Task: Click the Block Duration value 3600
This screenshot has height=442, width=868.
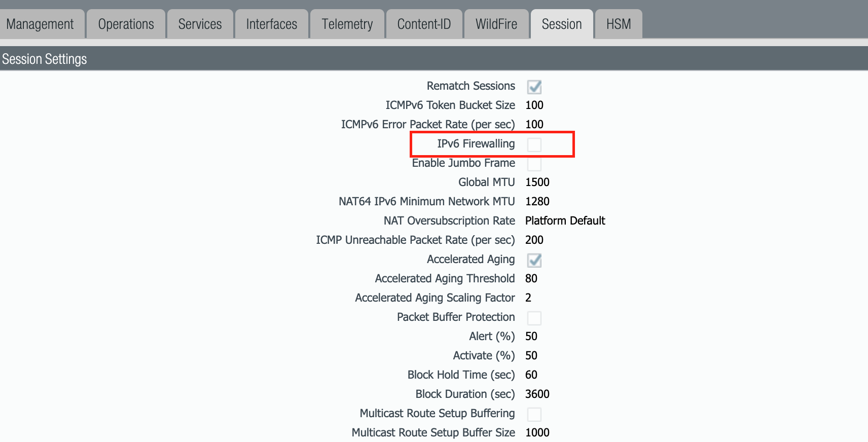Action: point(537,394)
